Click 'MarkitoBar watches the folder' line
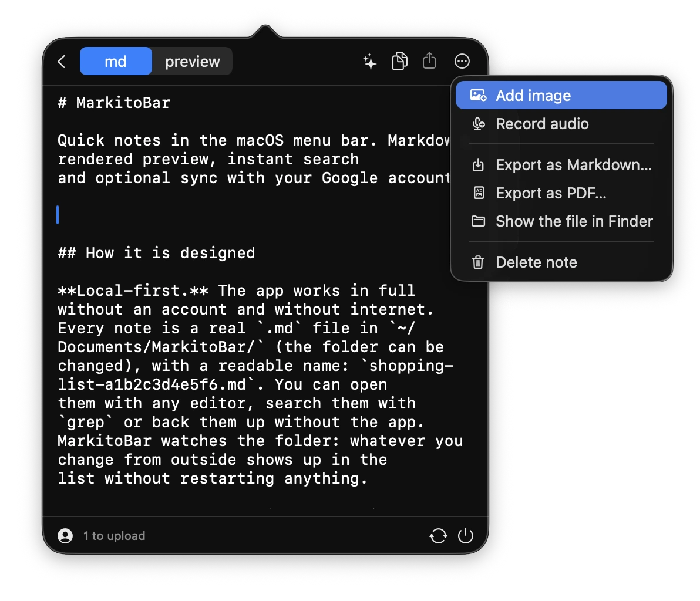Image resolution: width=700 pixels, height=601 pixels. (260, 441)
